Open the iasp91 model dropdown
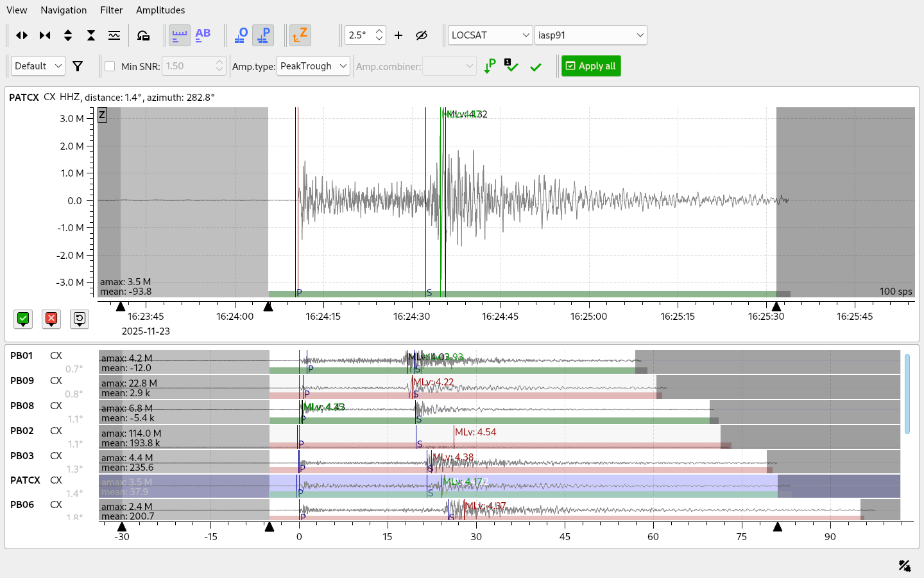 tap(590, 35)
